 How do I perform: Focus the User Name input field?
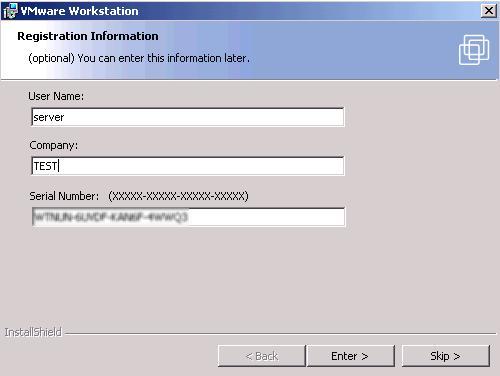(x=188, y=117)
